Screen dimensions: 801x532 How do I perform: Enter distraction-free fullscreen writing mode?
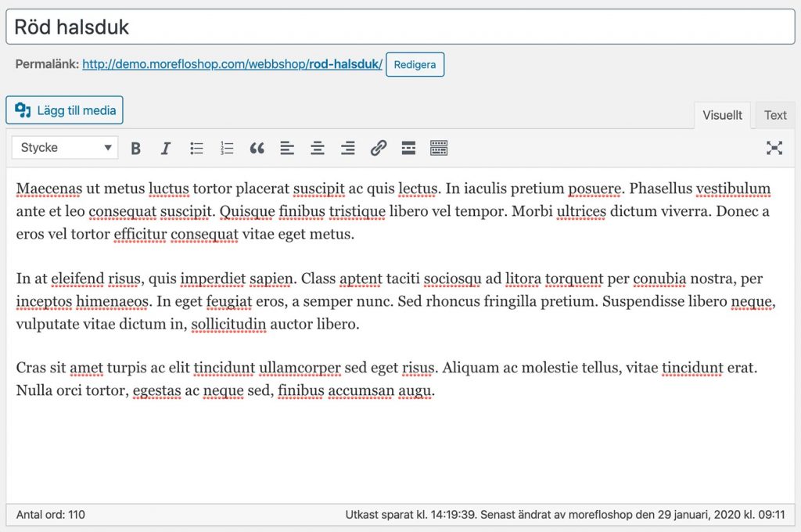click(x=774, y=148)
